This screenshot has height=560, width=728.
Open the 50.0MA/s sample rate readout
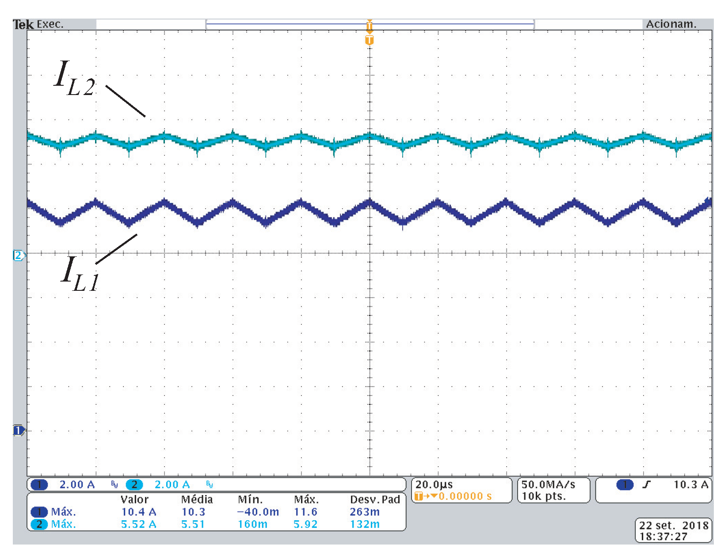(x=548, y=484)
